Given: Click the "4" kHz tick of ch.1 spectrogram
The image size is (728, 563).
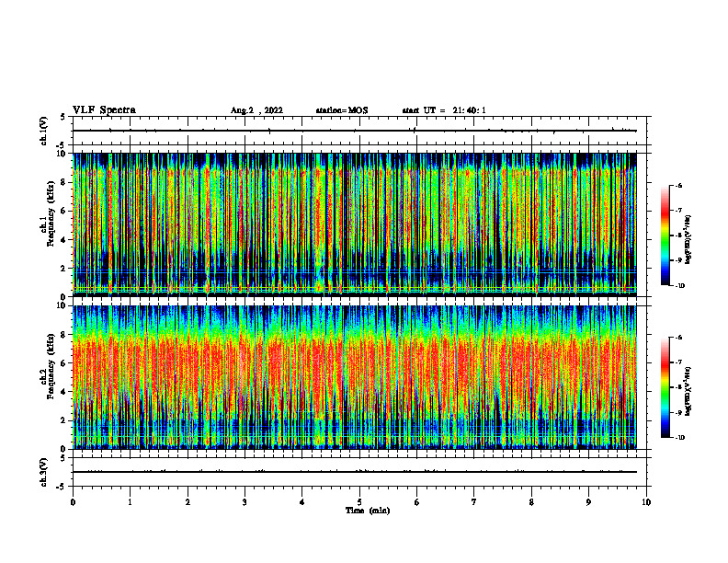Looking at the screenshot, I should pyautogui.click(x=63, y=240).
